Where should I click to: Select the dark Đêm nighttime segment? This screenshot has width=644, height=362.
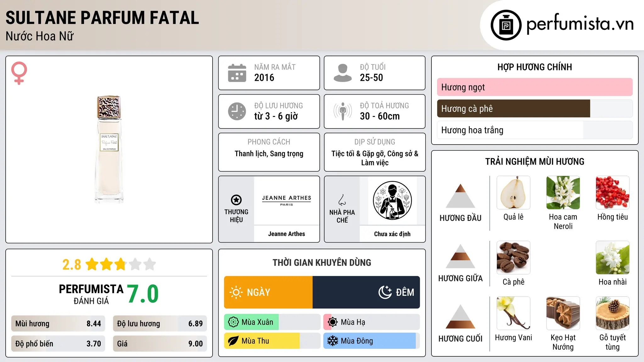tap(366, 292)
